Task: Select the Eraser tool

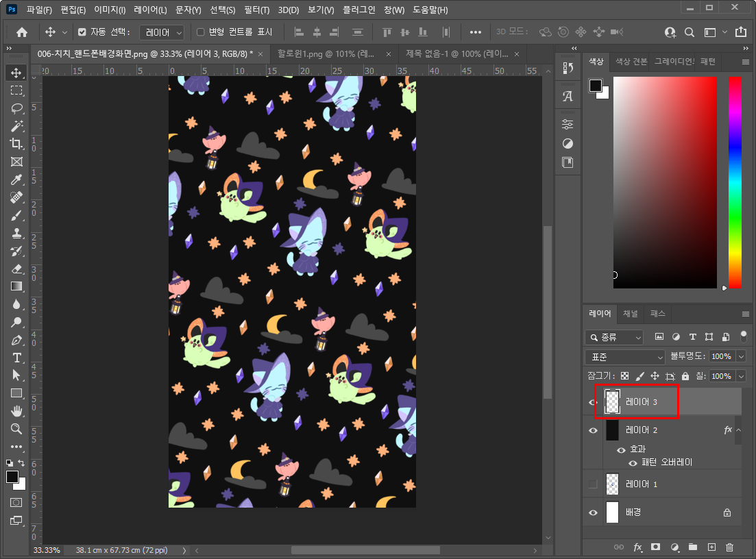Action: pos(16,269)
